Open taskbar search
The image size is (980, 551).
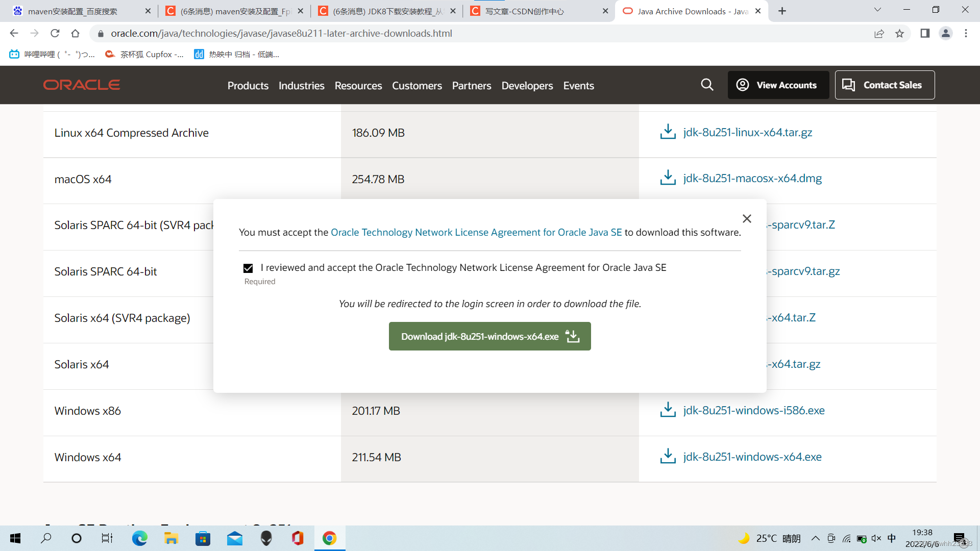pos(46,538)
